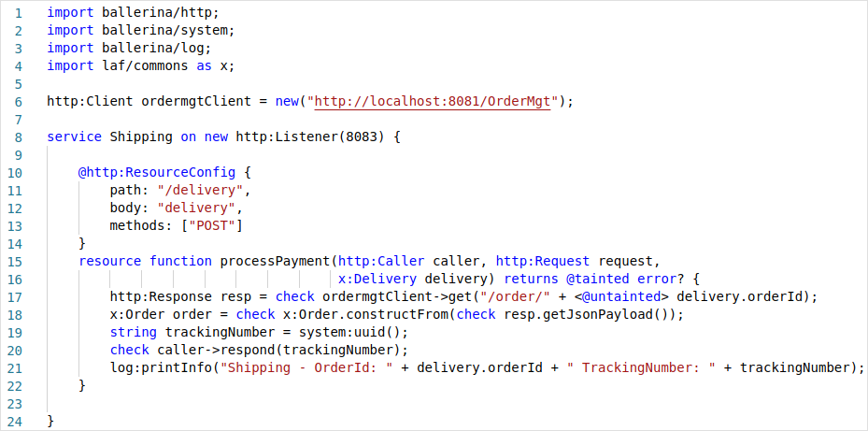Click the 'processPayment' function name
Image resolution: width=868 pixels, height=431 pixels.
click(x=275, y=261)
